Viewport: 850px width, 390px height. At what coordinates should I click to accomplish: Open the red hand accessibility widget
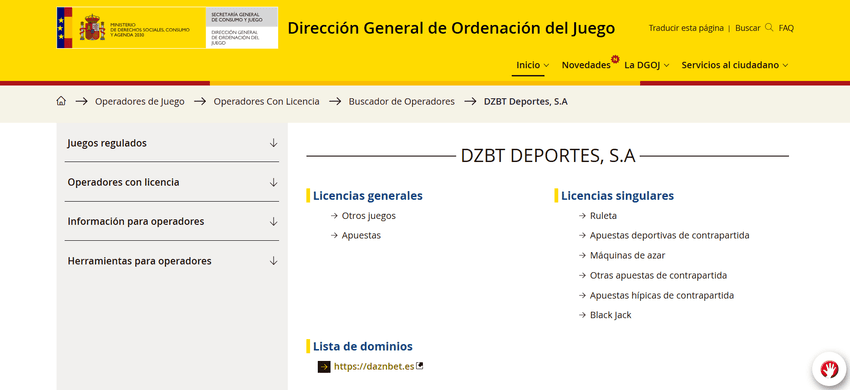pos(829,369)
